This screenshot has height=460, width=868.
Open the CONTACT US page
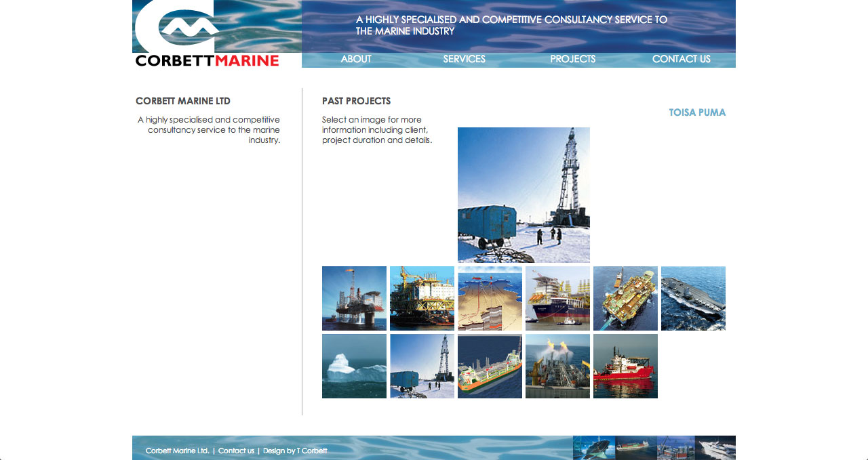point(681,60)
